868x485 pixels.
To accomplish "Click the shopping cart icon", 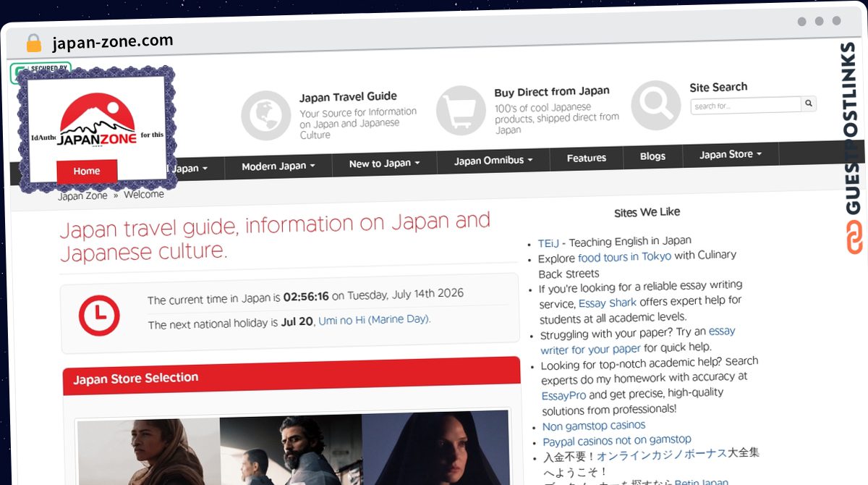I will point(461,110).
